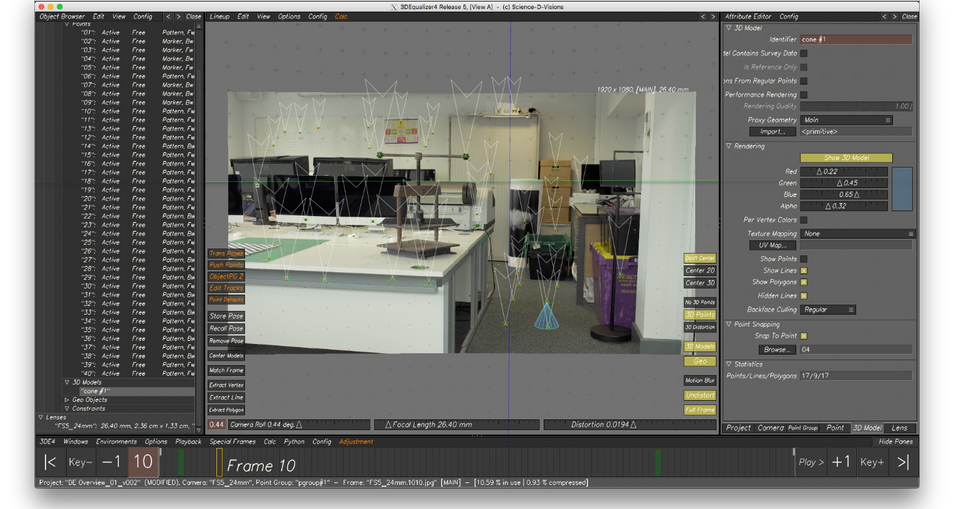Adjust the Red color slider
This screenshot has height=509, width=954.
[843, 172]
